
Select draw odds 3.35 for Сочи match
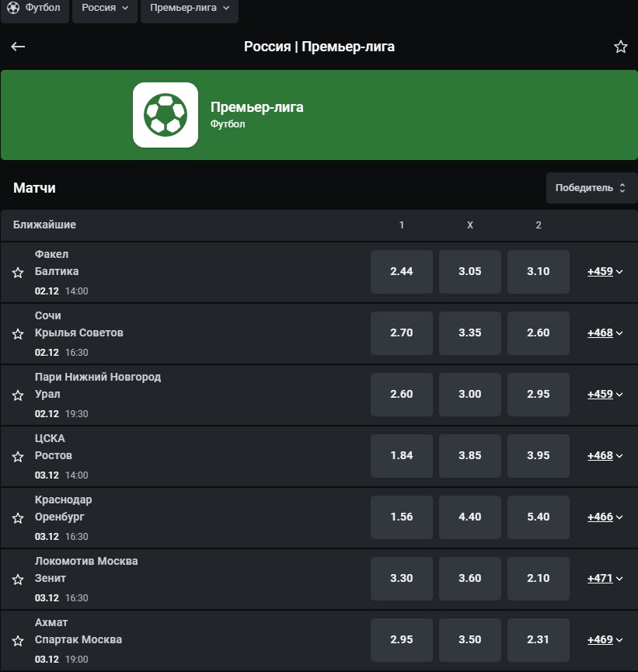click(470, 333)
